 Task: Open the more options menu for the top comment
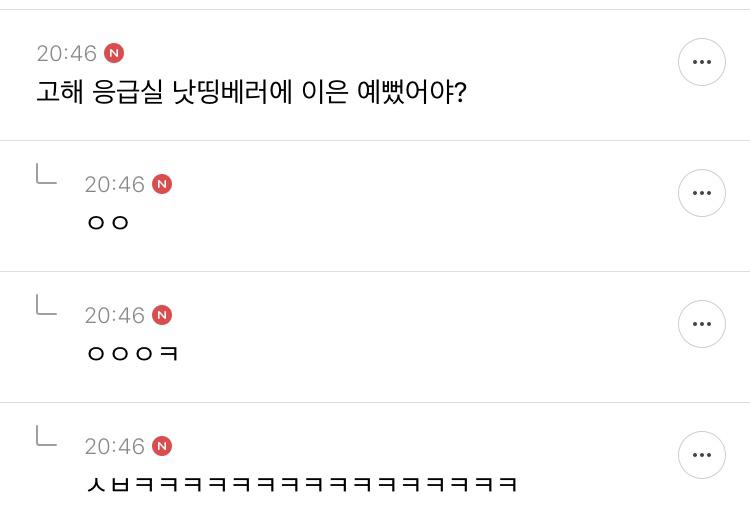[x=701, y=62]
